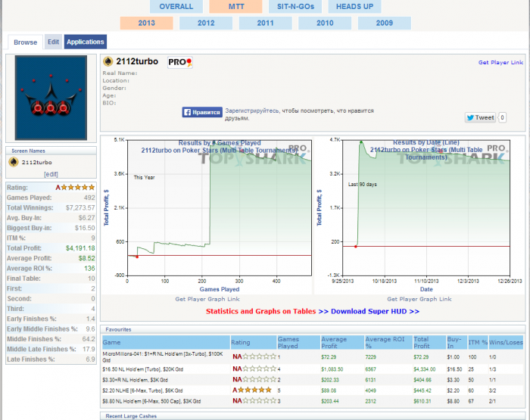
Task: Click the Facebook Нравится like button
Action: (x=202, y=112)
